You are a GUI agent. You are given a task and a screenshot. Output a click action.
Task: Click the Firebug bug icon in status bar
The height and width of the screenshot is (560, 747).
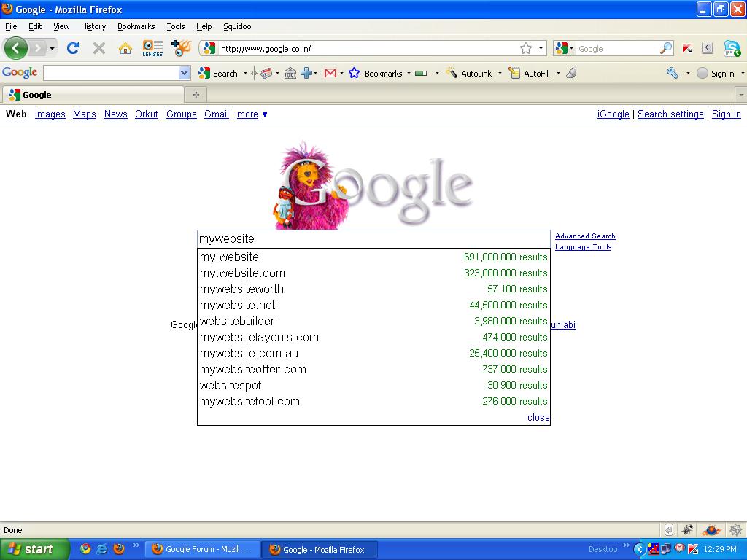(x=687, y=530)
